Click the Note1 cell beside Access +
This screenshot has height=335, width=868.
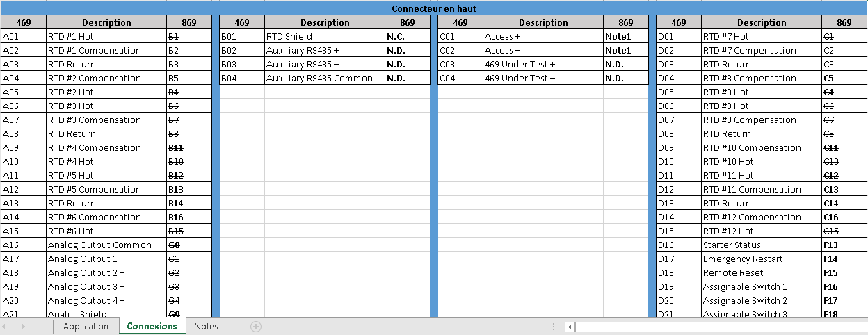pos(625,36)
